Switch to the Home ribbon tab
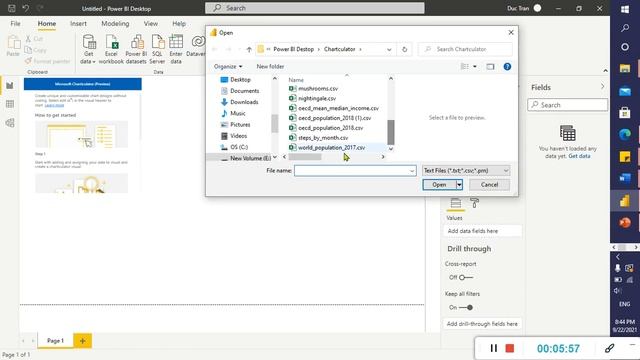The width and height of the screenshot is (640, 360). pyautogui.click(x=47, y=24)
